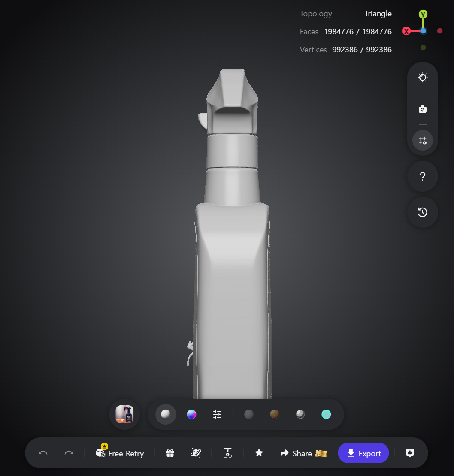Select the white clay render mode

click(x=166, y=414)
